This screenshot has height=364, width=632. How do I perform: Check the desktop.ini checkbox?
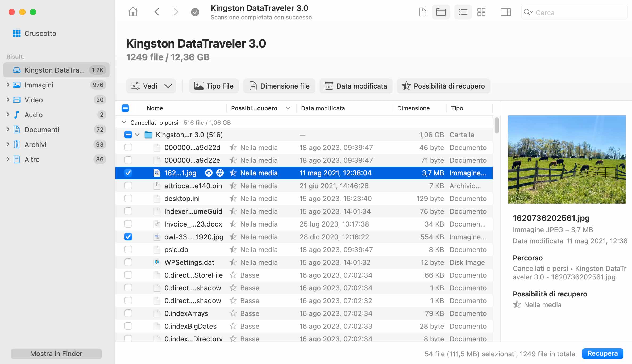(128, 199)
